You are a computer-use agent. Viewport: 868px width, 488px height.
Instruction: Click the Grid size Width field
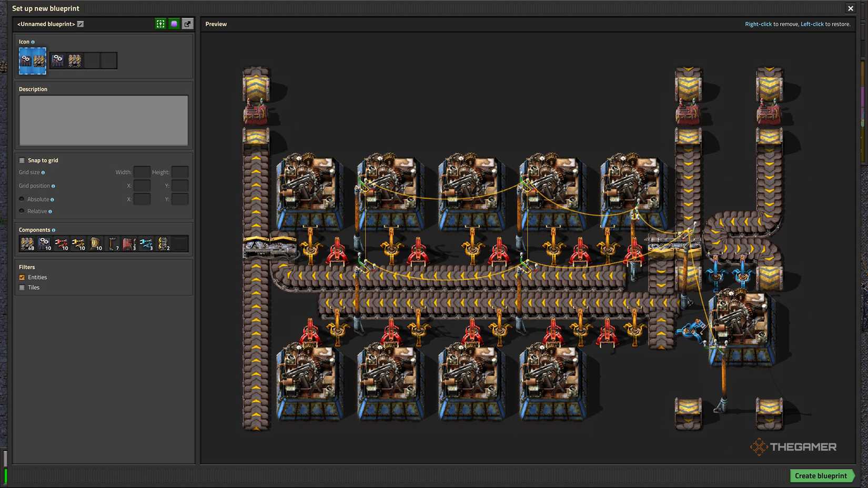coord(142,172)
